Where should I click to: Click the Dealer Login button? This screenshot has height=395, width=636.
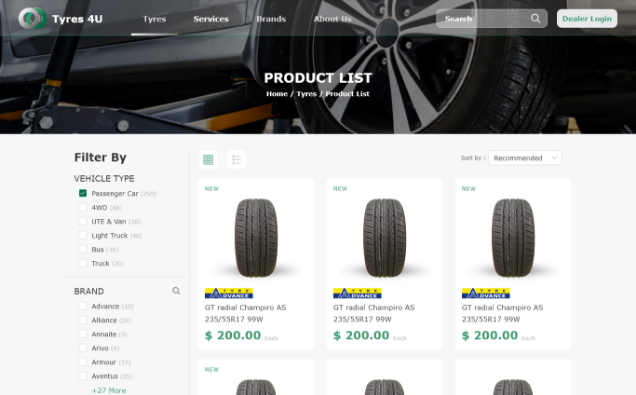tap(587, 18)
